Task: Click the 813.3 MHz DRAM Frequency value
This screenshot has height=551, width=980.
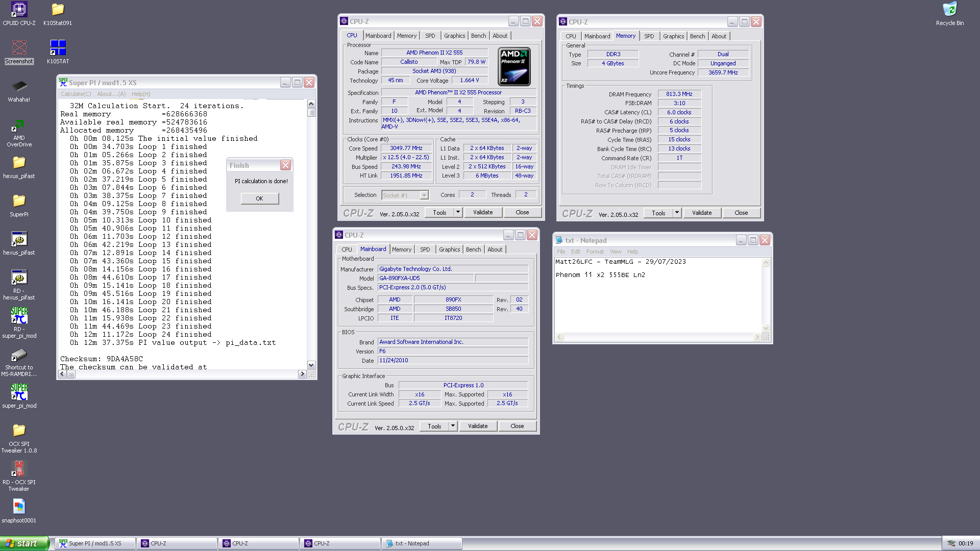Action: click(679, 94)
